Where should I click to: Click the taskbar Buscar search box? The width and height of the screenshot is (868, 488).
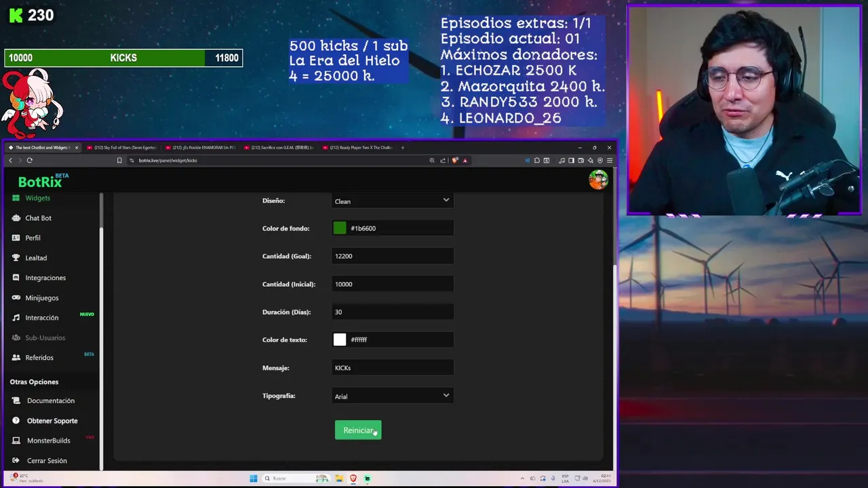(296, 479)
